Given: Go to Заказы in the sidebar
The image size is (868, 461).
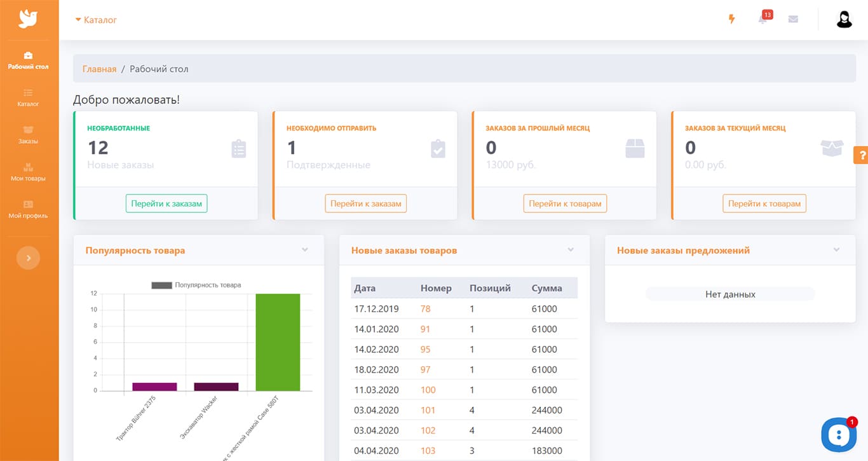Looking at the screenshot, I should point(28,134).
